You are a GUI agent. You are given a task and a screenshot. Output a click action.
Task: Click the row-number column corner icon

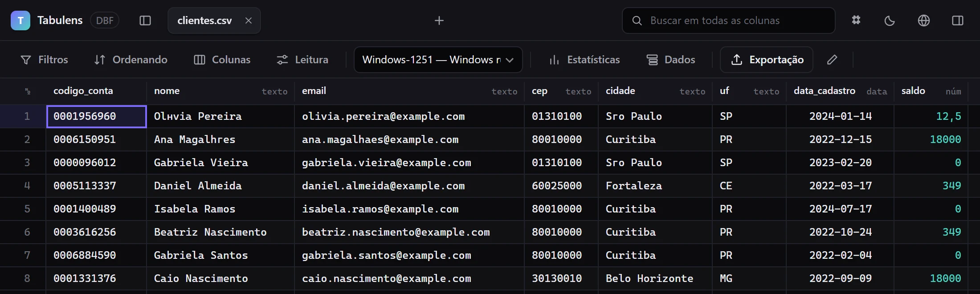tap(28, 91)
